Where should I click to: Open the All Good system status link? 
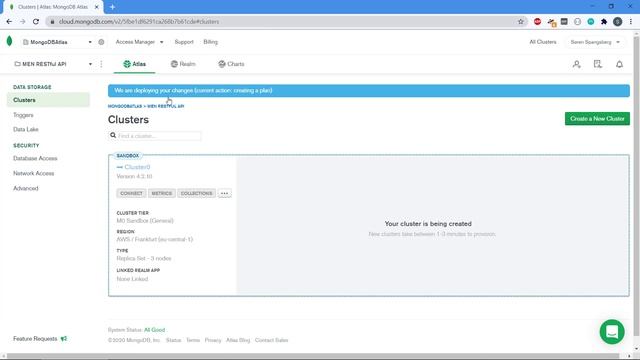click(x=154, y=330)
